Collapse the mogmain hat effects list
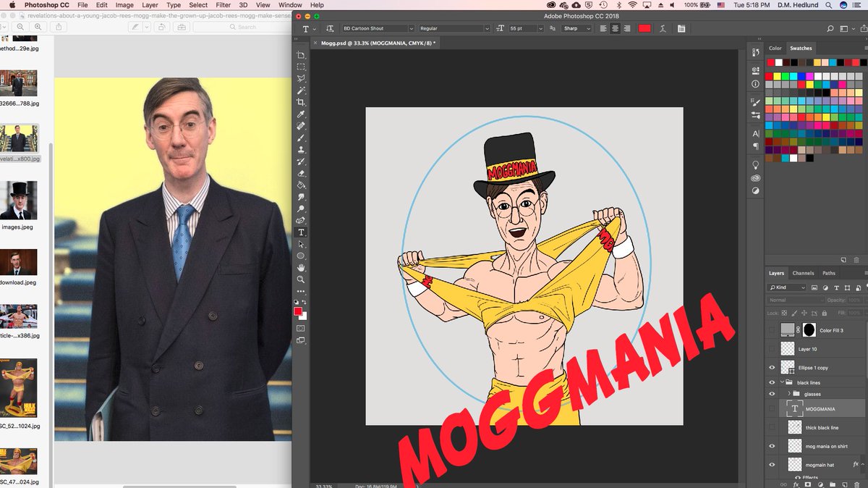The width and height of the screenshot is (868, 488). point(862,464)
